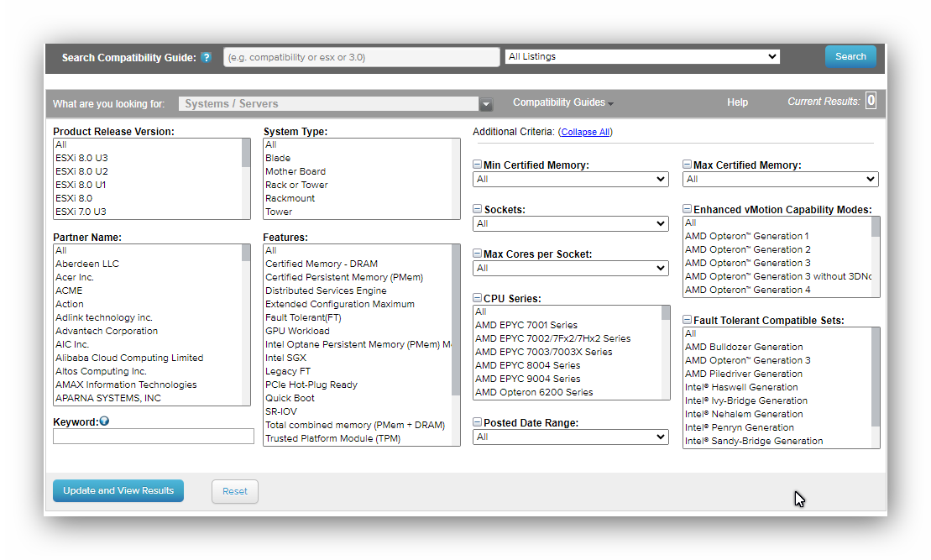The image size is (931, 560).
Task: Collapse the Sockets criteria section
Action: click(x=478, y=209)
